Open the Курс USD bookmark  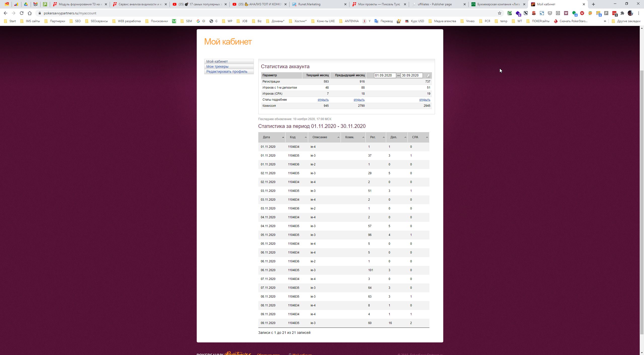pos(415,21)
